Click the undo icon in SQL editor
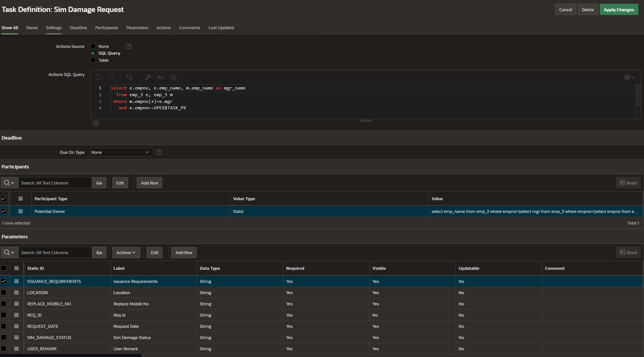 (99, 77)
